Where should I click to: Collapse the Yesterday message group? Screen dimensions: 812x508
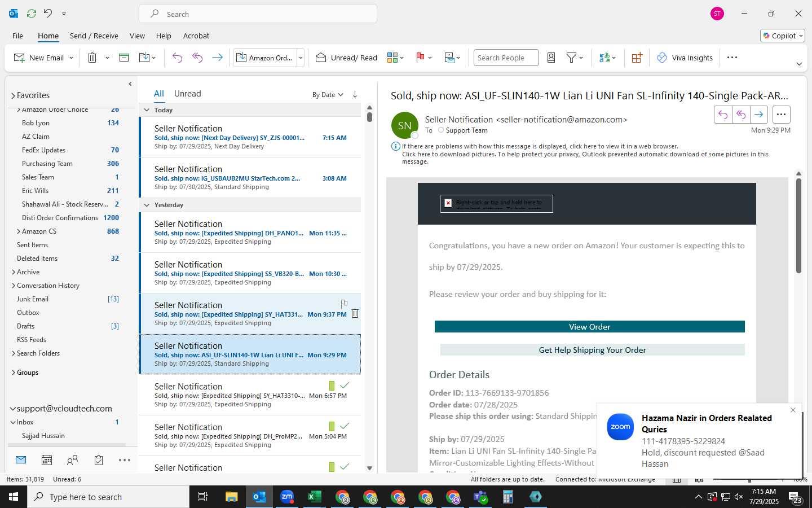147,205
